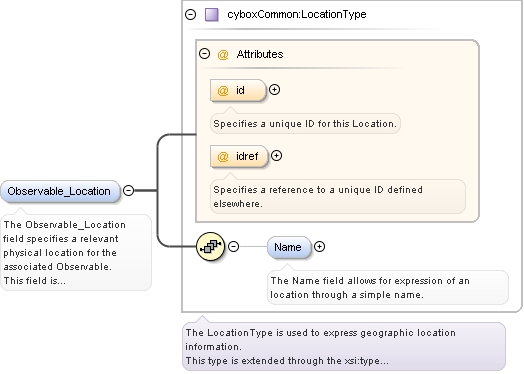Collapse the cyboxCommon:LocationType box
Viewport: 524px width, 374px height.
tap(190, 14)
